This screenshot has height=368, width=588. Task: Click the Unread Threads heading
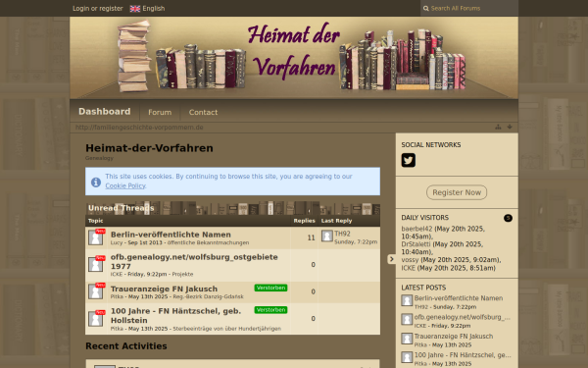pyautogui.click(x=122, y=208)
